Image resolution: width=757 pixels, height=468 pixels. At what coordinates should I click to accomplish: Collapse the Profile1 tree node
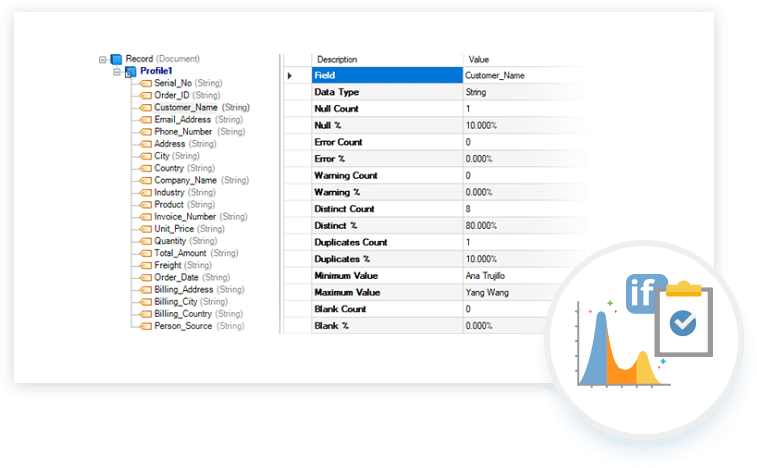(117, 72)
